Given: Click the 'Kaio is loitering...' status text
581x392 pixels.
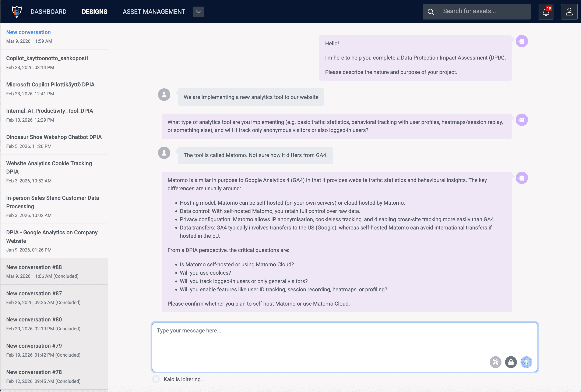Looking at the screenshot, I should [x=184, y=379].
